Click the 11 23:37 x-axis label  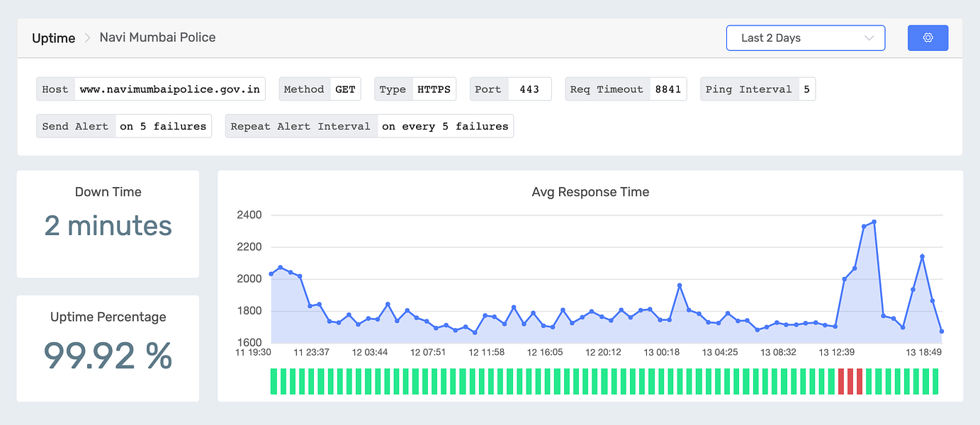[312, 352]
